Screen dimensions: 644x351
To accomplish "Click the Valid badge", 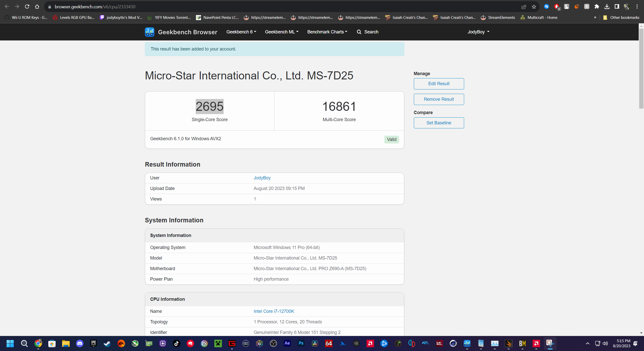I will click(x=391, y=139).
